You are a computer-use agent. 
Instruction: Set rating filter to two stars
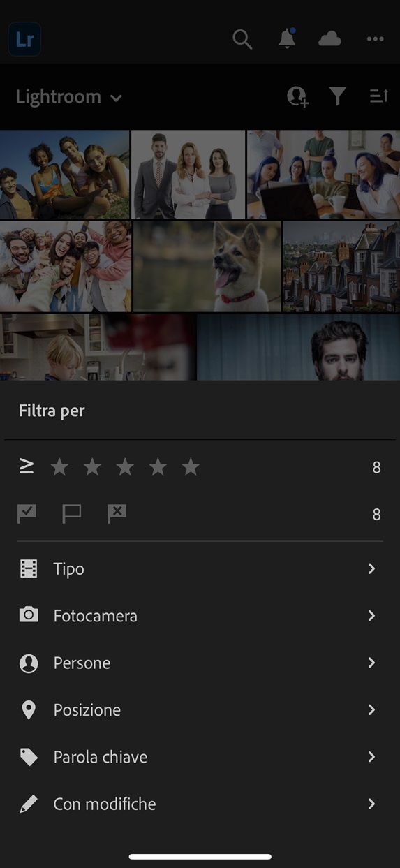92,467
